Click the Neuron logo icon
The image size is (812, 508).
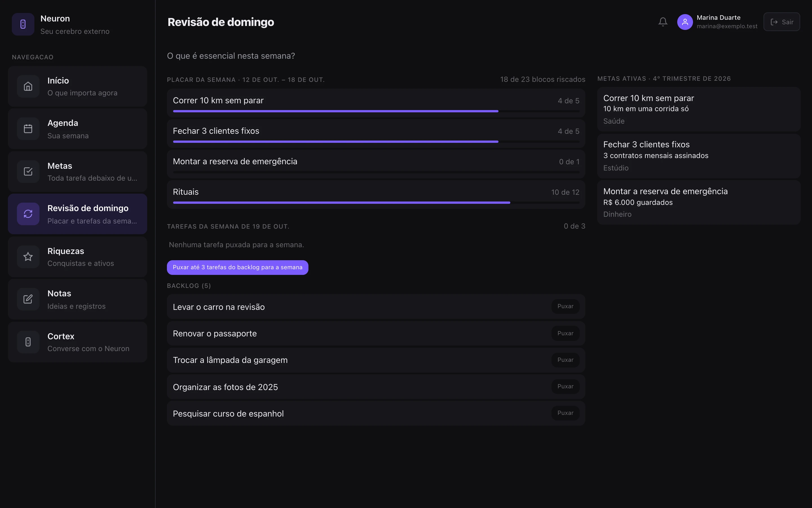coord(23,24)
